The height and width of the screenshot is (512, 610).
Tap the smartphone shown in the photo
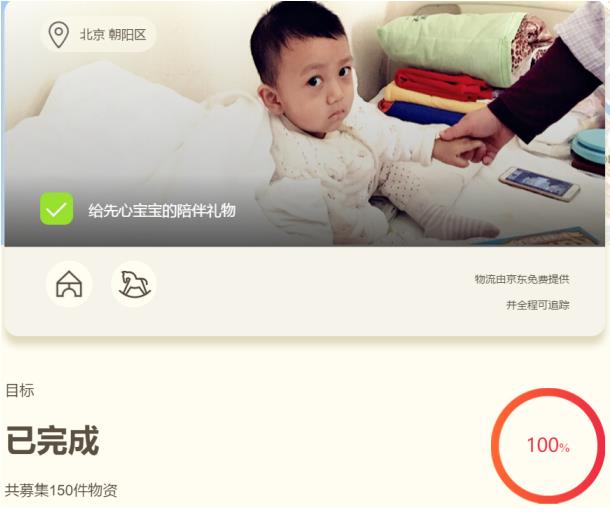point(540,184)
